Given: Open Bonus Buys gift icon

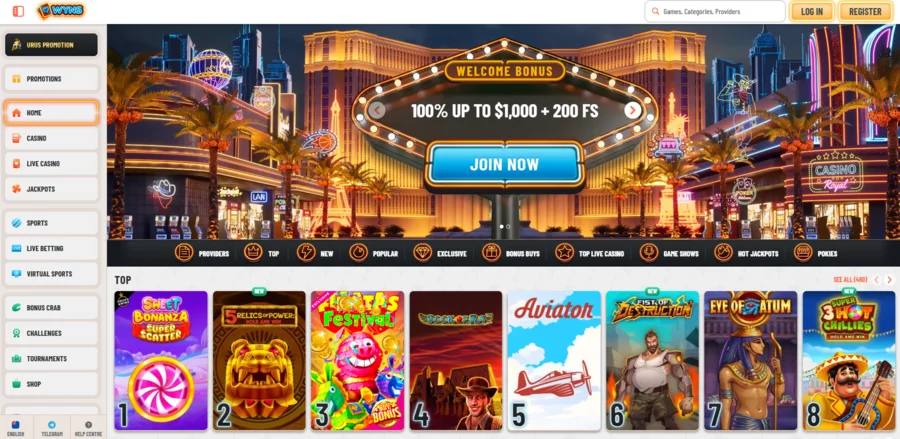Looking at the screenshot, I should point(491,252).
